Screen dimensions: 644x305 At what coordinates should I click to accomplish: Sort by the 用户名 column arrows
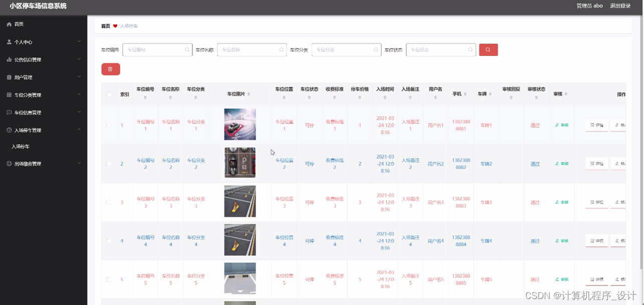(x=436, y=98)
